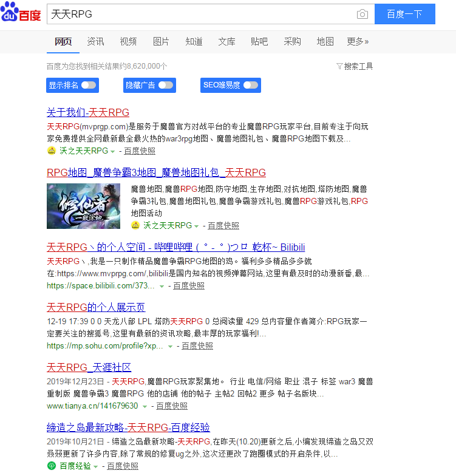Open the 更多» tab menu
Screen dimensions: 456x476
coord(358,41)
